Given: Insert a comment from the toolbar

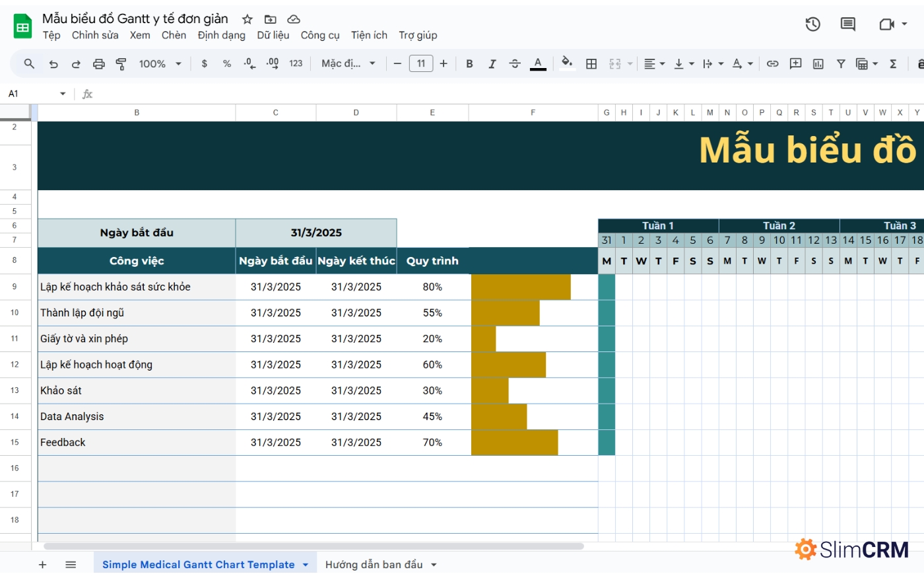Looking at the screenshot, I should (795, 63).
